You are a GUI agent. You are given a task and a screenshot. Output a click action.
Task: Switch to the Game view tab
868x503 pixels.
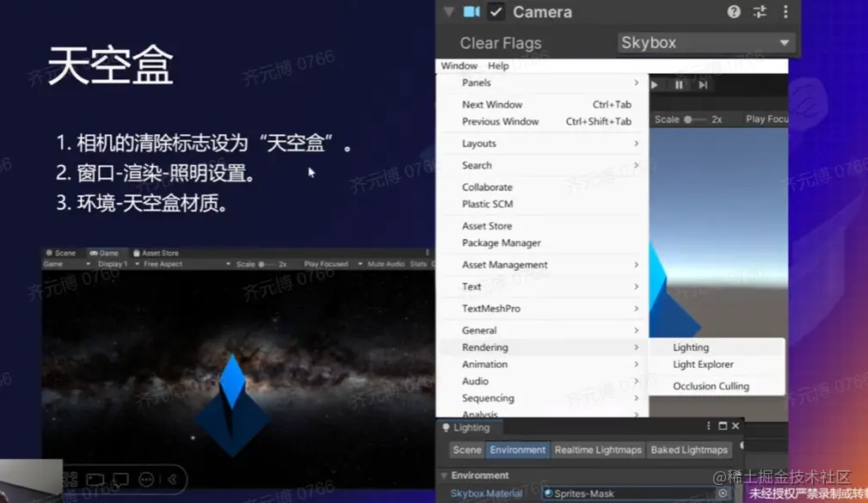coord(105,253)
